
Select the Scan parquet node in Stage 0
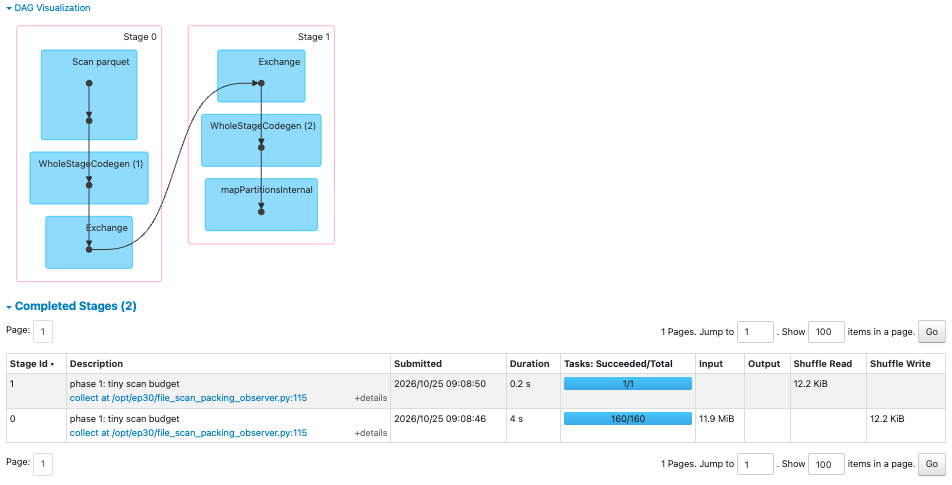[89, 95]
